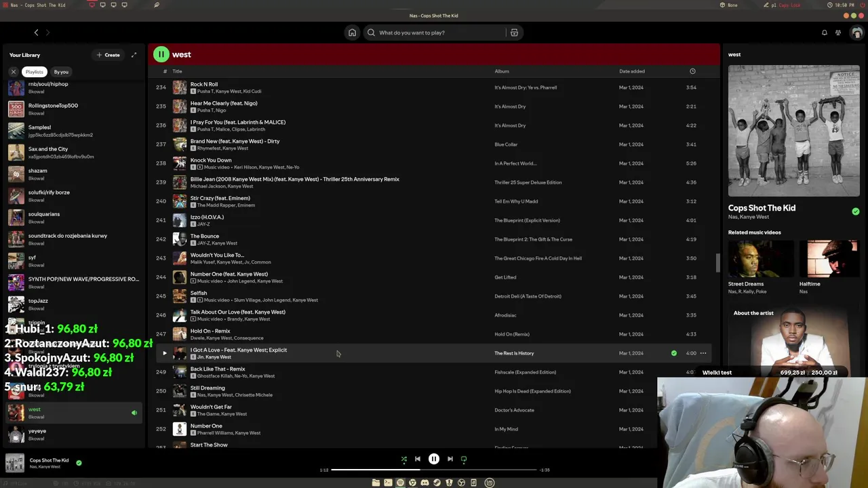Sort tracks by Album column
Screen dimensions: 868x488
click(502, 71)
